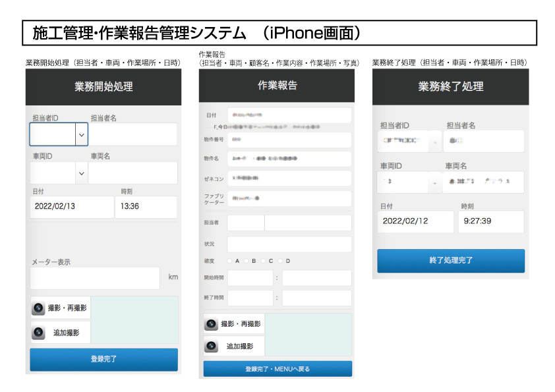Select 確度 option A
This screenshot has height=392, width=555.
coord(229,261)
